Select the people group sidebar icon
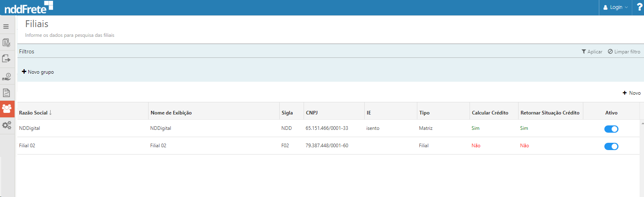Viewport: 644px width, 197px height. coord(7,109)
